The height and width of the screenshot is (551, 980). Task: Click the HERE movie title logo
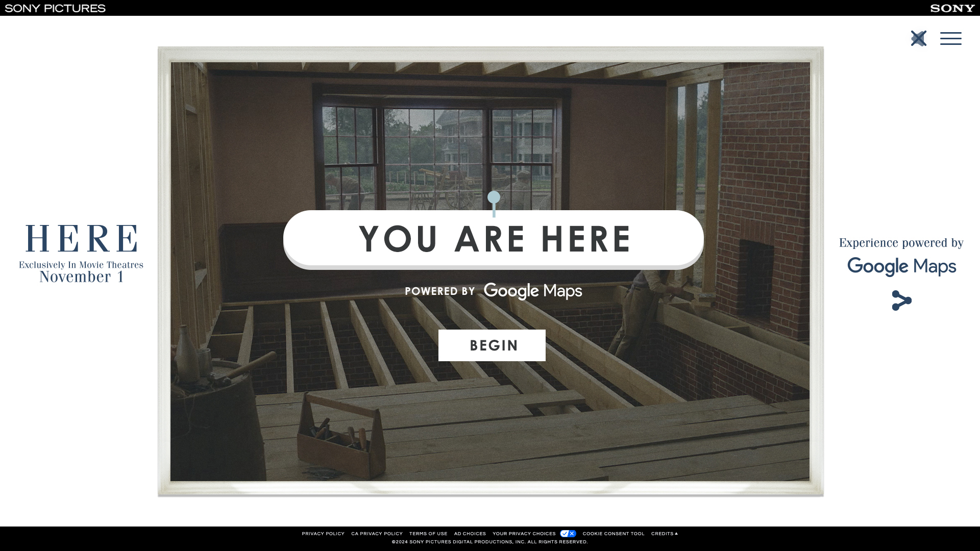click(81, 238)
